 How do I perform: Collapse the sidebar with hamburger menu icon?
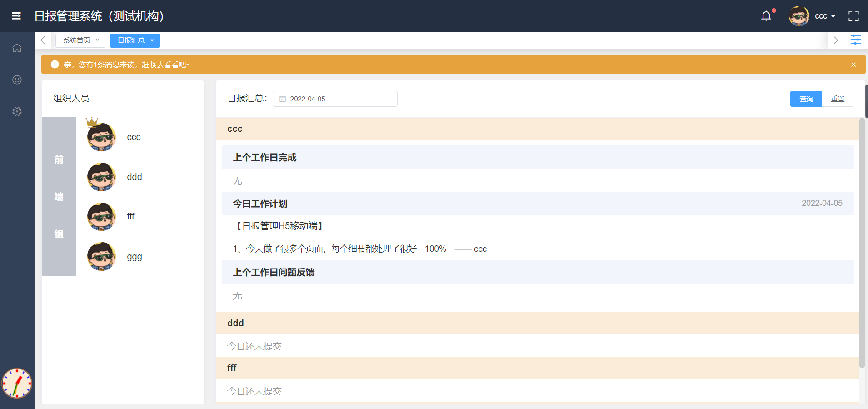(16, 16)
